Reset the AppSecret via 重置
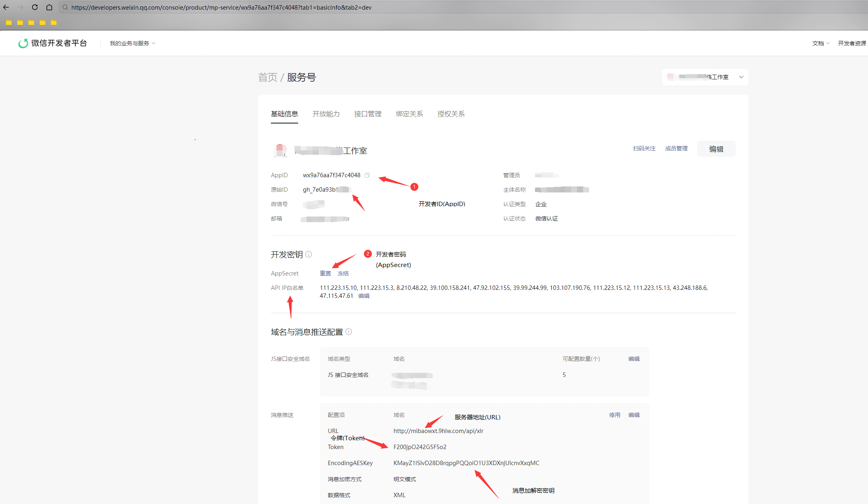The height and width of the screenshot is (504, 868). tap(325, 273)
